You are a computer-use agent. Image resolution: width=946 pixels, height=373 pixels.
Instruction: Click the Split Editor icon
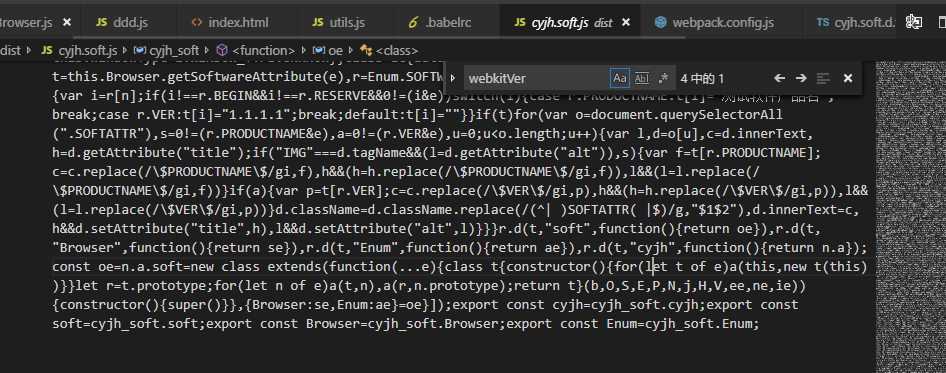click(941, 22)
